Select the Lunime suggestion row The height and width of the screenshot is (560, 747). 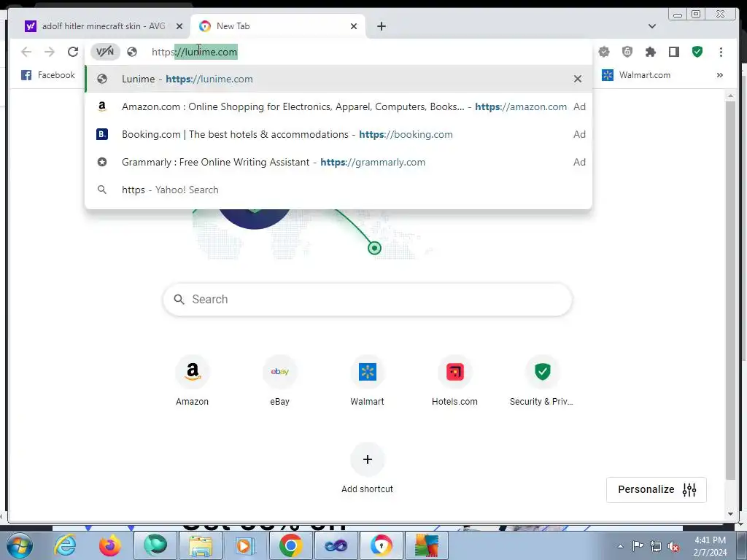pos(338,79)
